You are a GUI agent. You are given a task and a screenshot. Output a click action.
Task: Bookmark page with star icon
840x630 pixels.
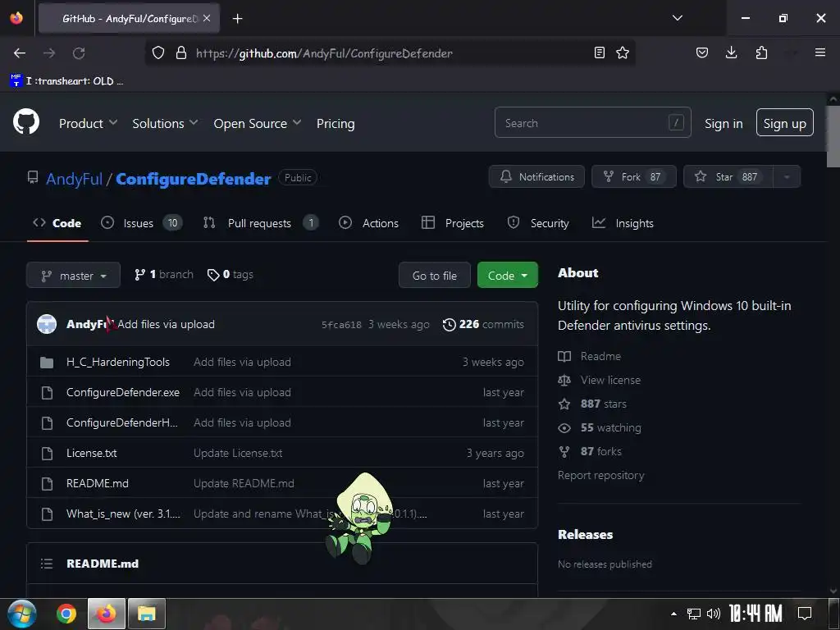pos(623,52)
